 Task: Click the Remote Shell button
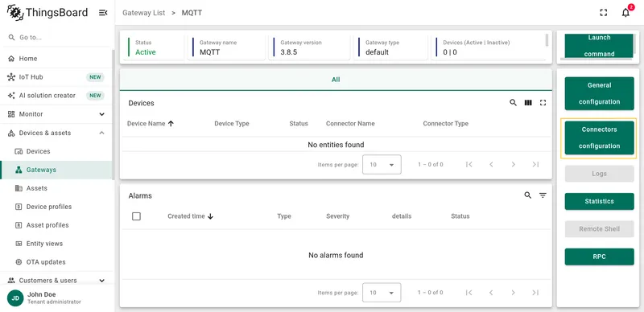click(599, 229)
